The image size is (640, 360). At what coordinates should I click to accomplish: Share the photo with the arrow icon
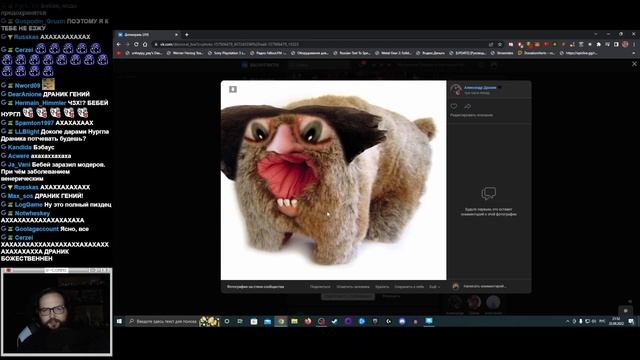tap(468, 106)
